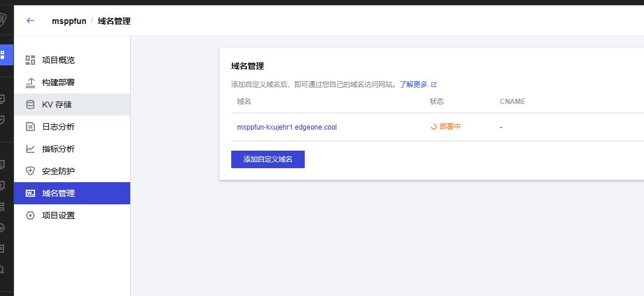Click the 域名管理 breadcrumb title

(x=114, y=21)
